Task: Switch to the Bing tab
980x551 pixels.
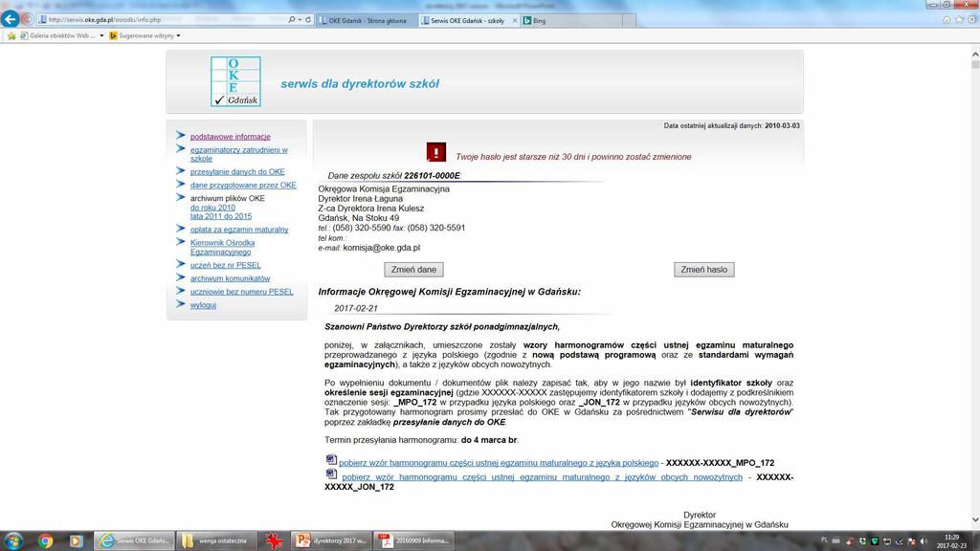Action: tap(571, 21)
